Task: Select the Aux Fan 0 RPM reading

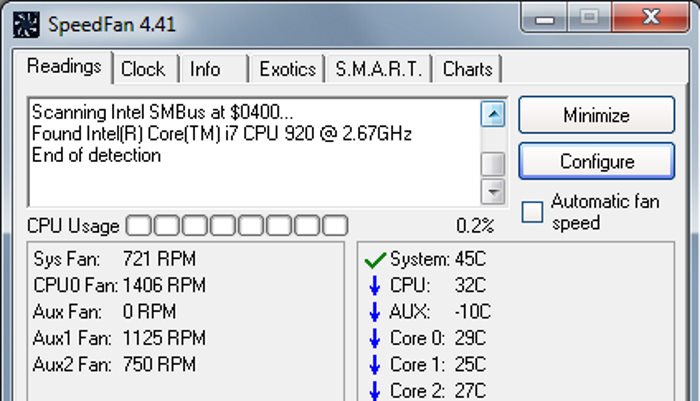Action: pyautogui.click(x=104, y=312)
